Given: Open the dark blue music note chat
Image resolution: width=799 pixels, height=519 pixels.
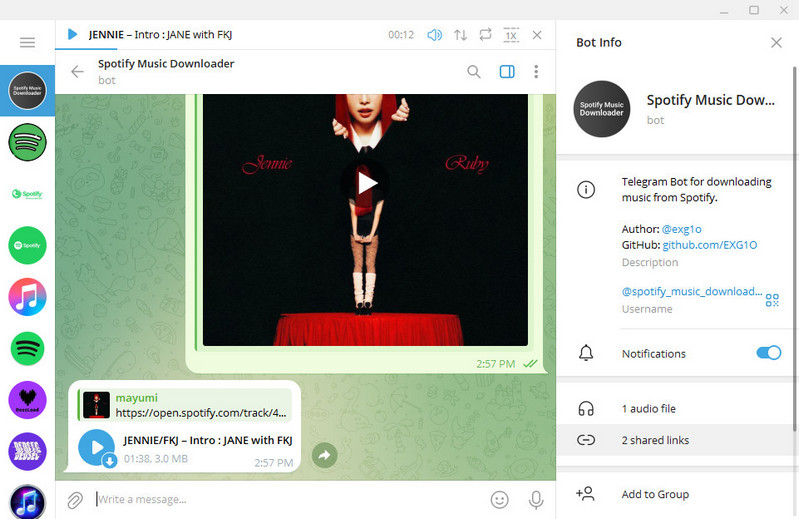Looking at the screenshot, I should tap(28, 502).
